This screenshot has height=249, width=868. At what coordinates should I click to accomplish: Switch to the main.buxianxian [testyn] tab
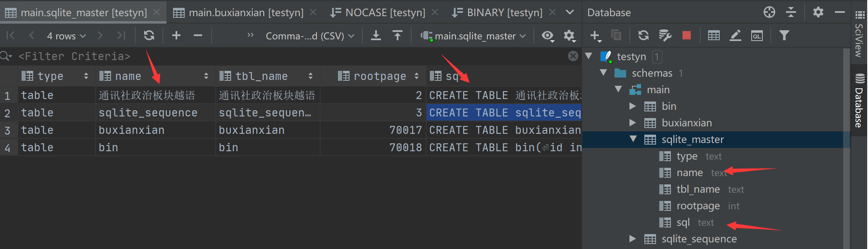coord(246,13)
